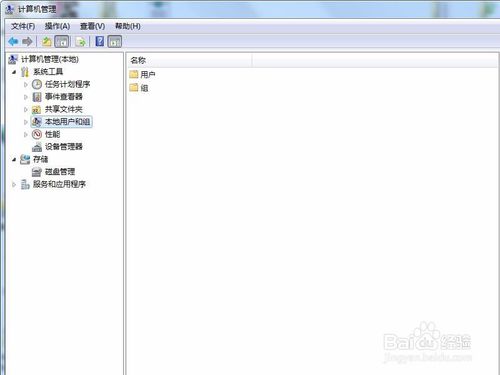Click the blue Back arrow toolbar icon
This screenshot has height=375, width=500.
13,42
